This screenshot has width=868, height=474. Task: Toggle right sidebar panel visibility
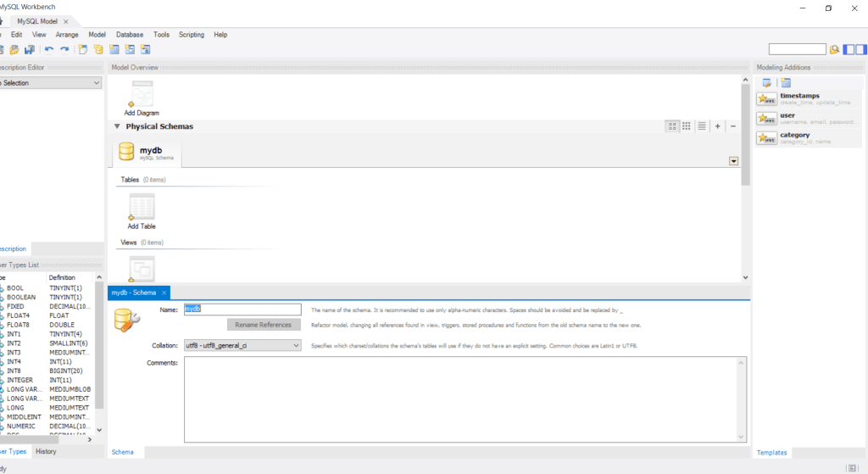point(861,50)
